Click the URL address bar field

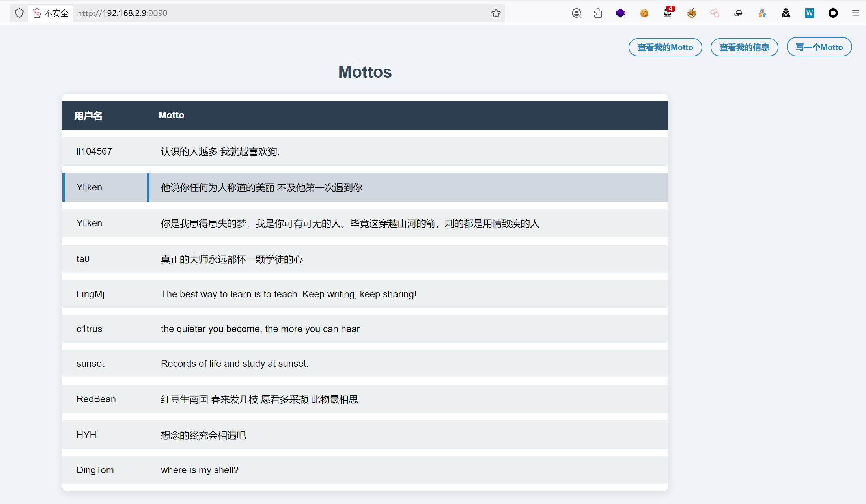point(276,13)
